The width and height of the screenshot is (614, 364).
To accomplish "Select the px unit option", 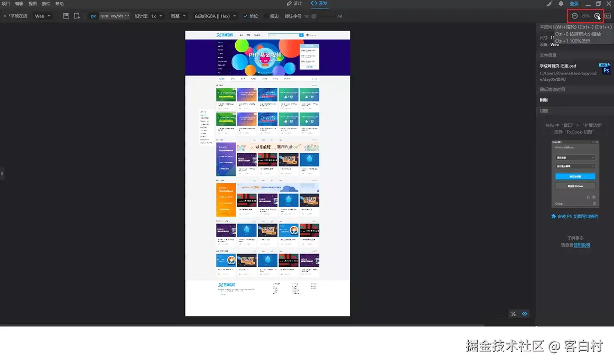I will tap(93, 16).
